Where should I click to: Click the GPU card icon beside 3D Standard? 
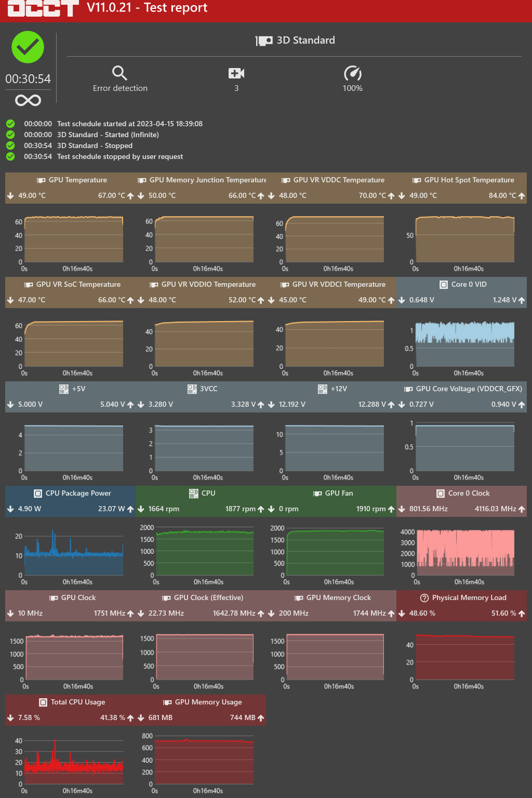point(264,41)
